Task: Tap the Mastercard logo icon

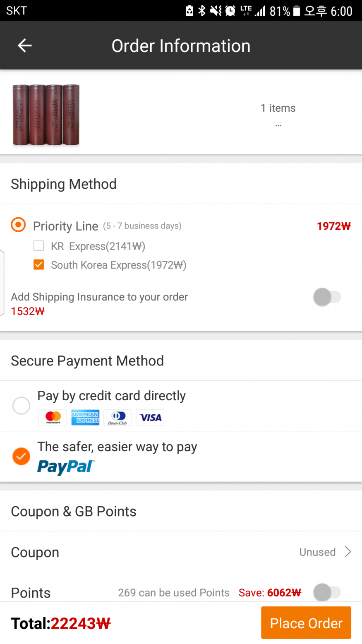Action: (53, 418)
